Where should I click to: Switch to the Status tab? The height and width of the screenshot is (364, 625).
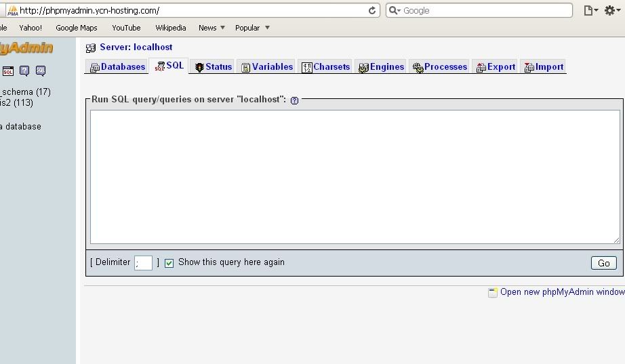pyautogui.click(x=214, y=67)
